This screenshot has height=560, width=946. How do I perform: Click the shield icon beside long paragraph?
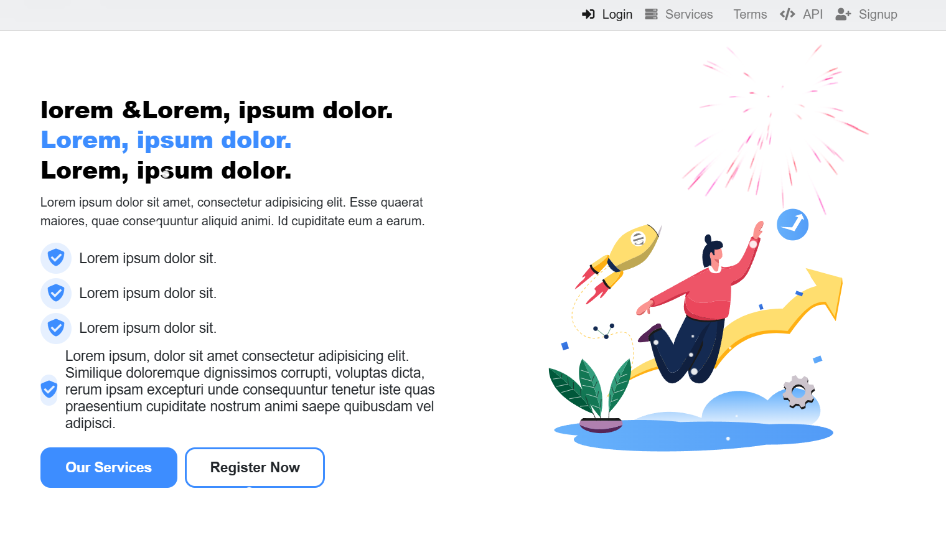[x=49, y=390]
